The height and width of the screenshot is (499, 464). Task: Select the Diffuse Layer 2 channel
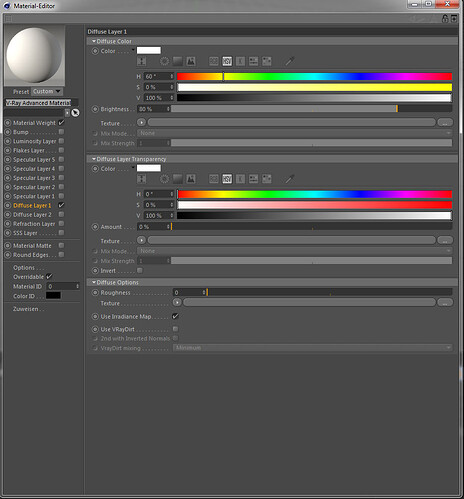[32, 215]
